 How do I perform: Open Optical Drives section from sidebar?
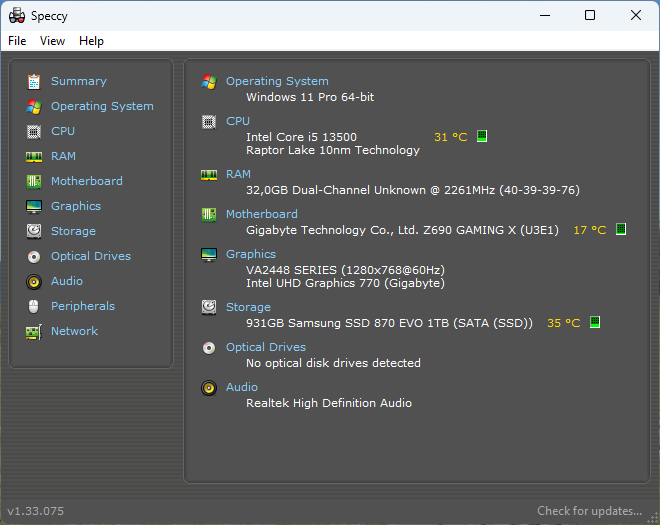click(x=91, y=256)
